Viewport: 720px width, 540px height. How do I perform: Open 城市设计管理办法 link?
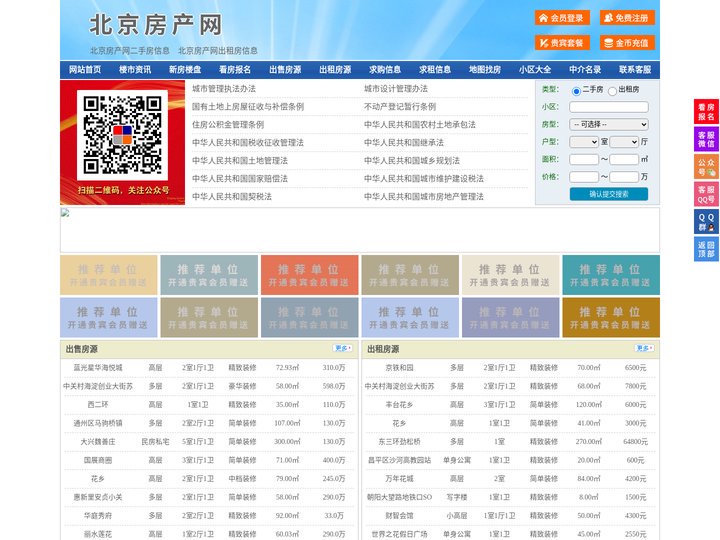(x=396, y=89)
